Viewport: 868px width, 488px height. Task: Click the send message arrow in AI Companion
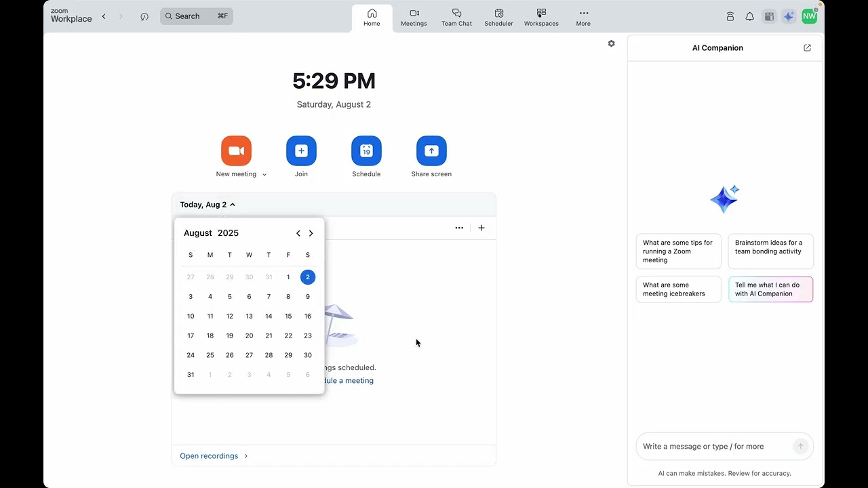coord(800,446)
